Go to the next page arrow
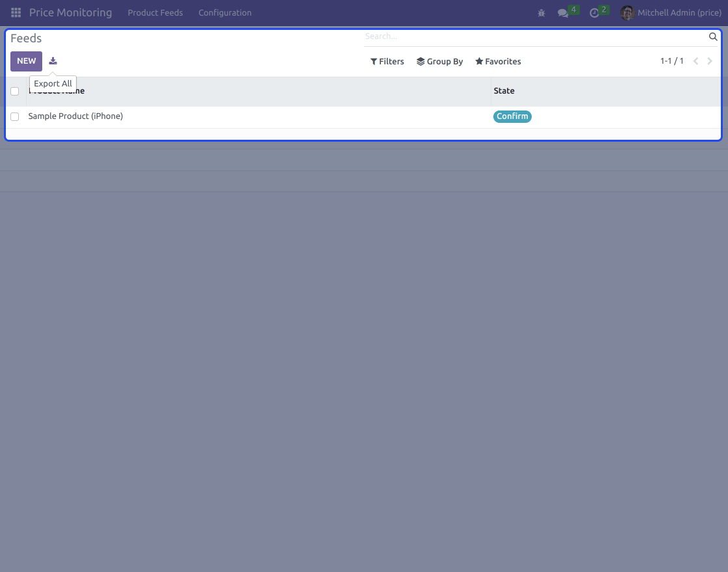The height and width of the screenshot is (572, 728). 710,61
